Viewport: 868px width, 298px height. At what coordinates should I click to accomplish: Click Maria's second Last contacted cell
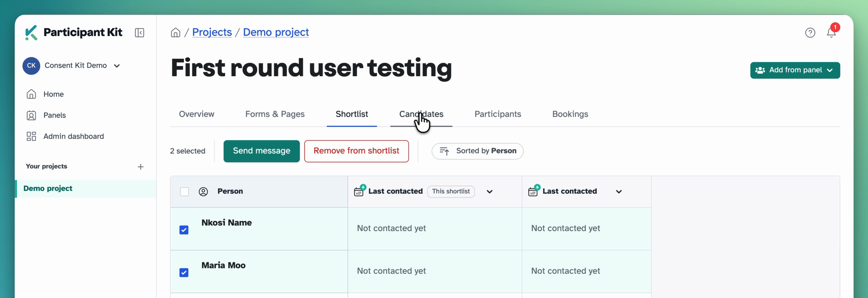pos(587,271)
